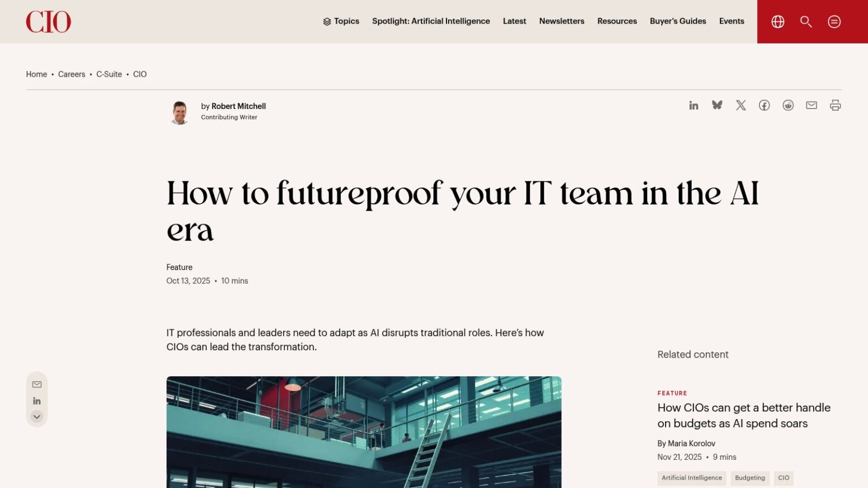
Task: Open the site search magnifier
Action: (806, 21)
